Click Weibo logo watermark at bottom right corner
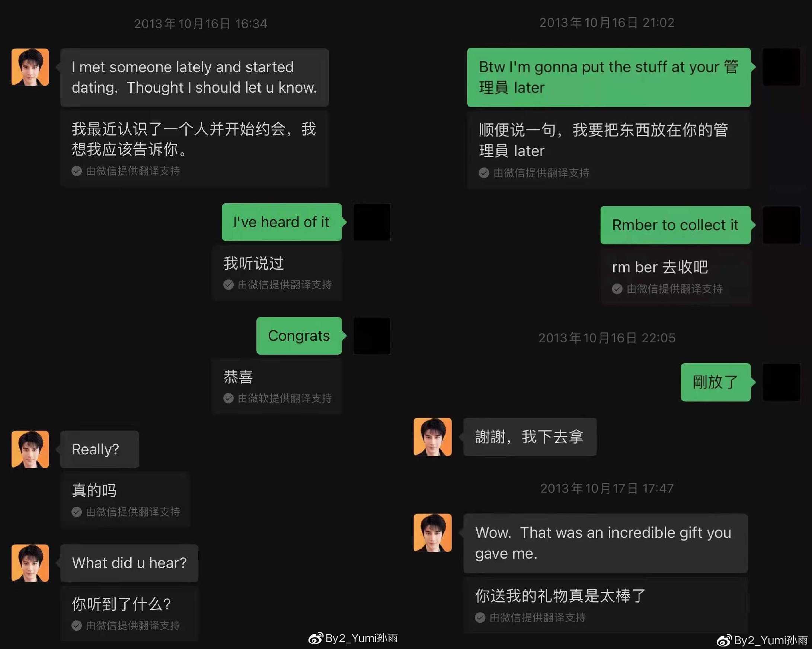812x649 pixels. pyautogui.click(x=724, y=640)
